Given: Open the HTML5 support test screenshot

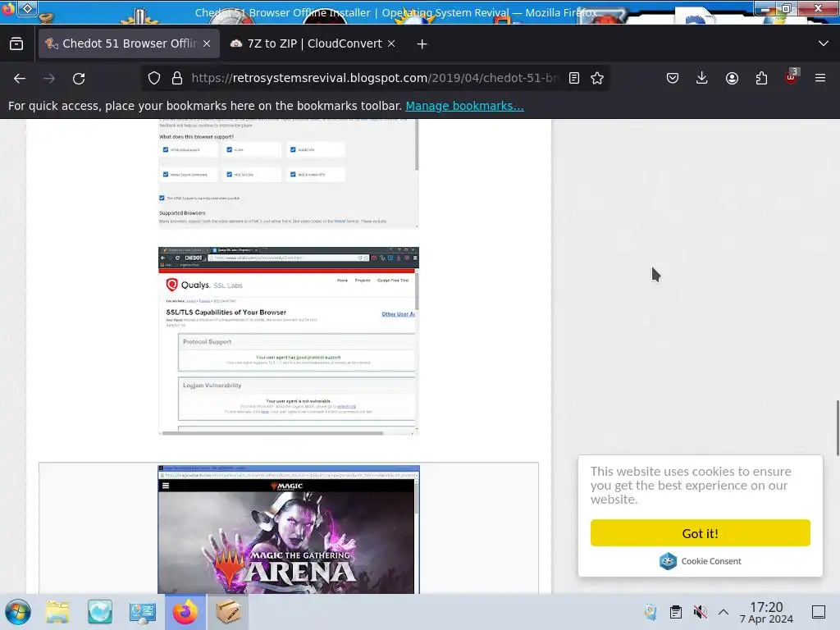Looking at the screenshot, I should pyautogui.click(x=288, y=174).
